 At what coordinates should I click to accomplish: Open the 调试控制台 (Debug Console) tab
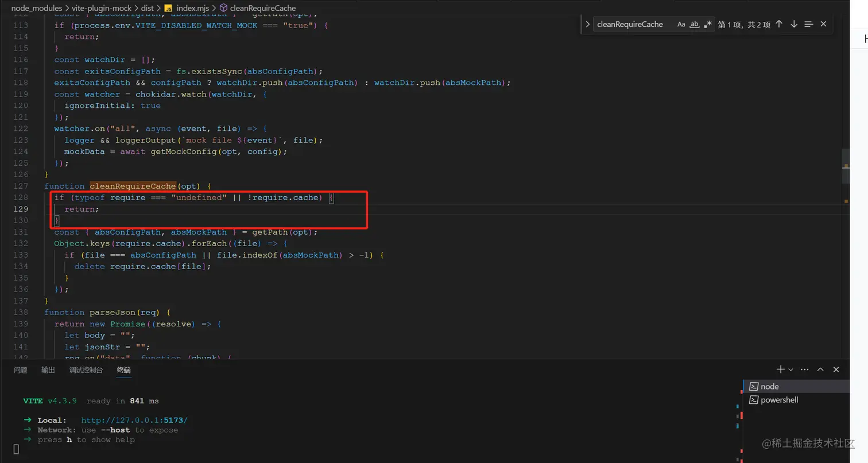tap(86, 369)
